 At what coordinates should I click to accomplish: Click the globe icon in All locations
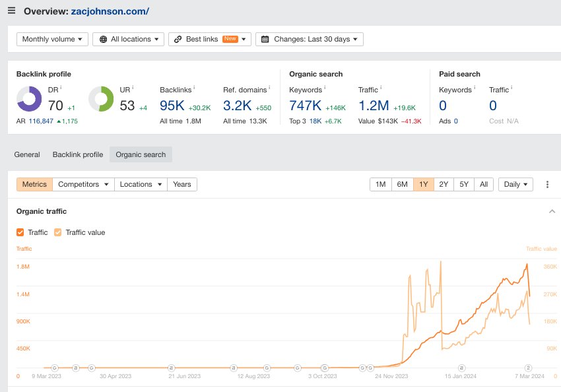[x=104, y=40]
